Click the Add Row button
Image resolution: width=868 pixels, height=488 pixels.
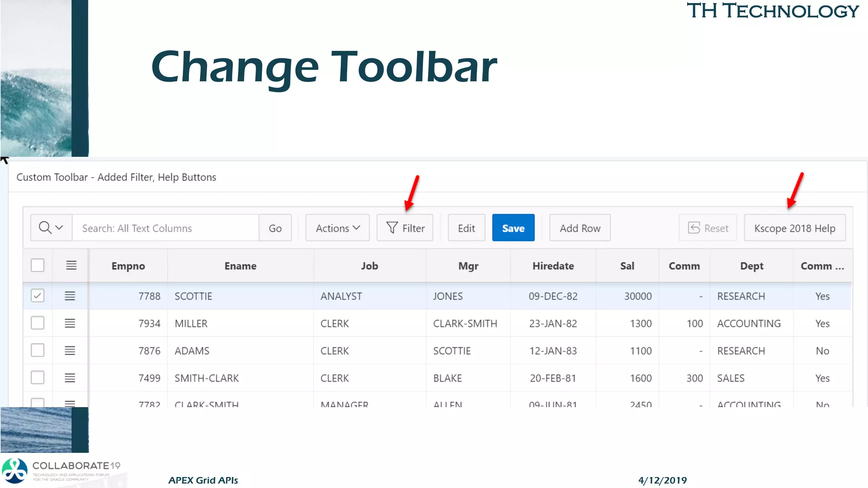pyautogui.click(x=580, y=228)
